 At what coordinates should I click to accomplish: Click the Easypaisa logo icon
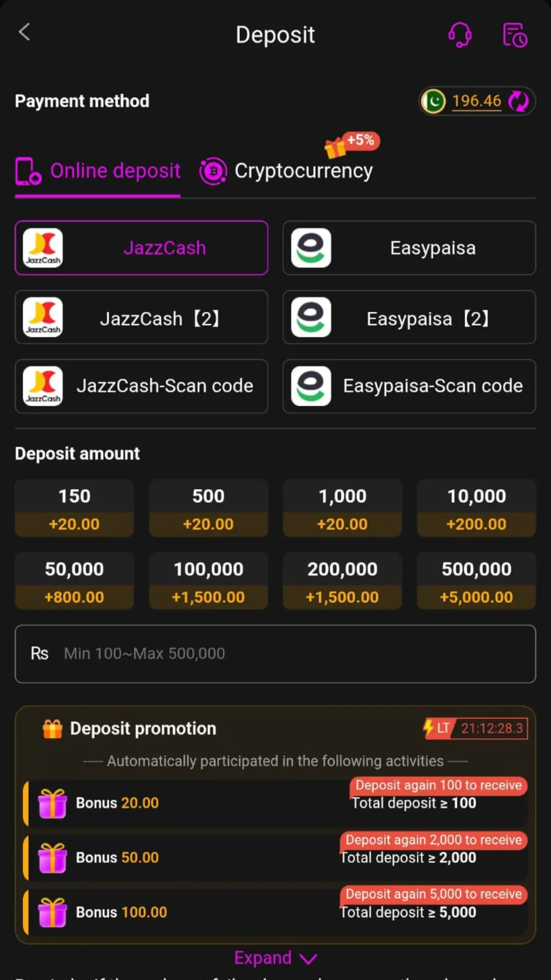pos(311,248)
